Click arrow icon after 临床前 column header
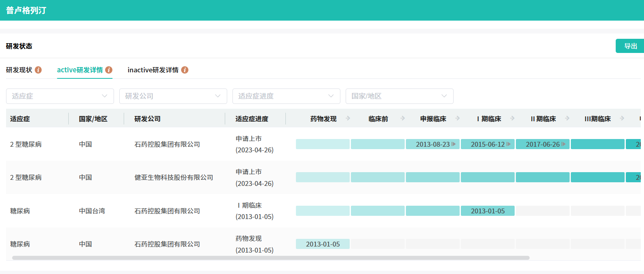This screenshot has width=644, height=274. (x=403, y=118)
